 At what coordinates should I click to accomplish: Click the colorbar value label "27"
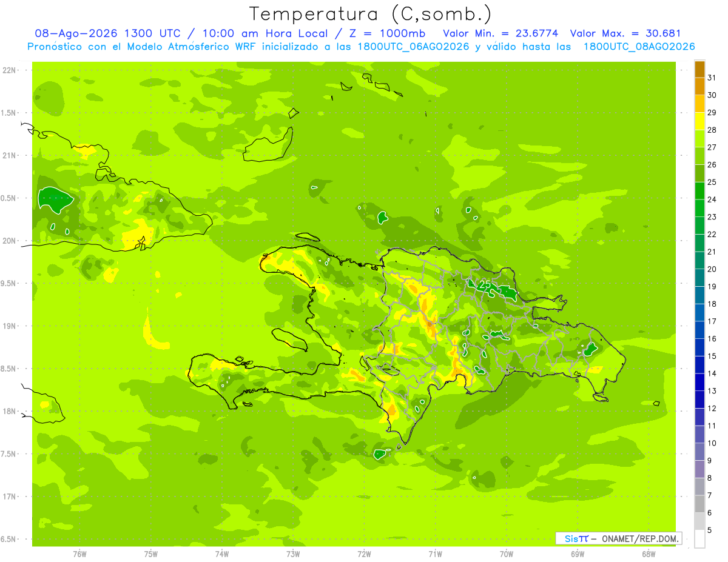tap(712, 147)
